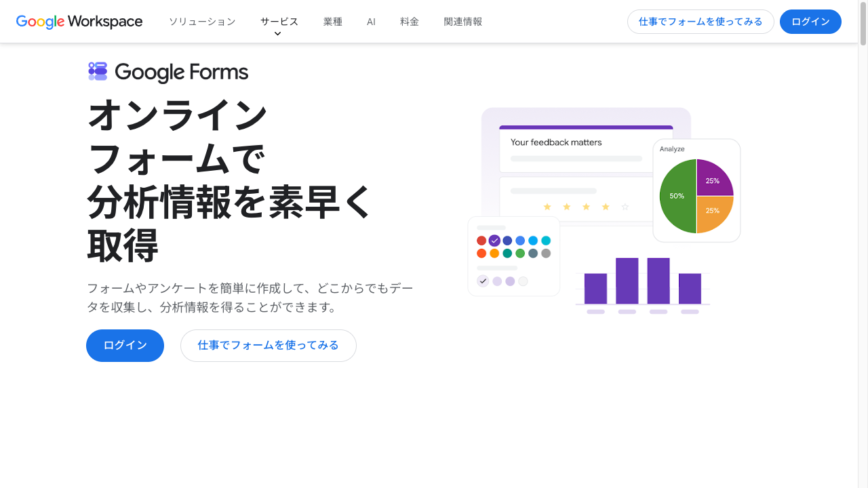Open the ソリューション menu
Screen dimensions: 868x488
click(x=202, y=22)
